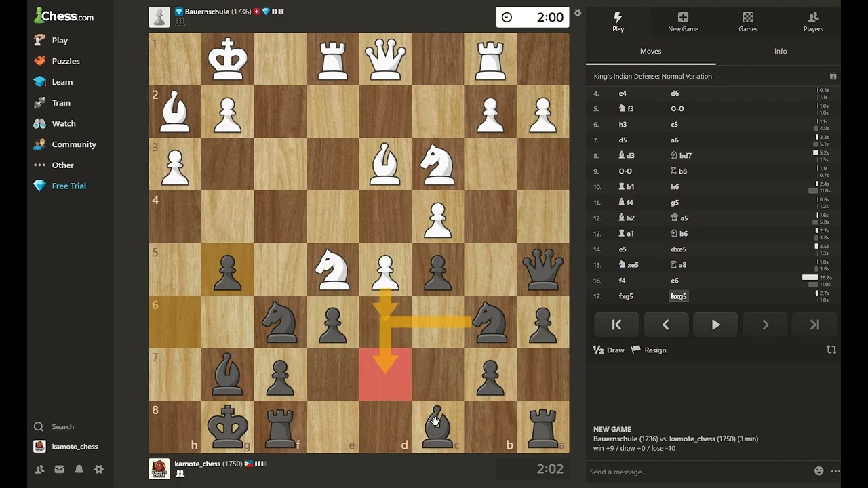Image resolution: width=868 pixels, height=488 pixels.
Task: Open the emoji picker in chat
Action: (819, 471)
